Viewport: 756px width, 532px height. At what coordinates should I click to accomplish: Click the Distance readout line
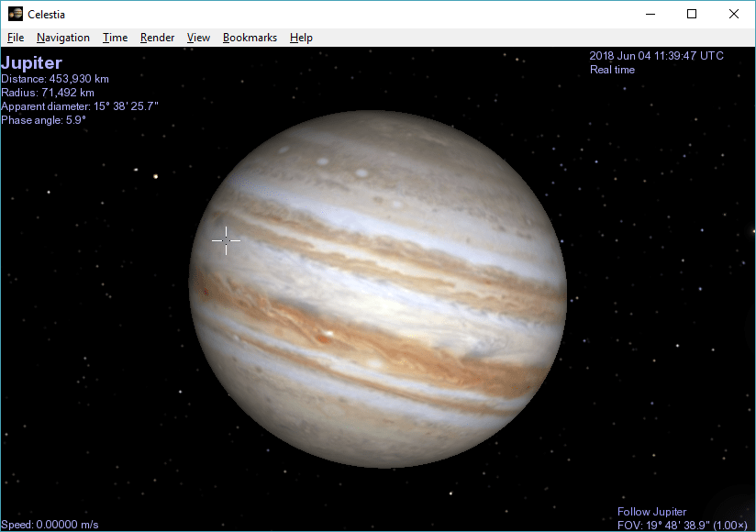tap(55, 79)
